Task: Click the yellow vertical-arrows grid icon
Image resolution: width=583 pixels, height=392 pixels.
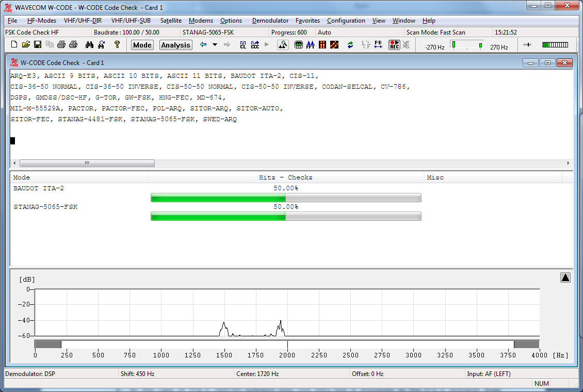Action: click(x=322, y=44)
